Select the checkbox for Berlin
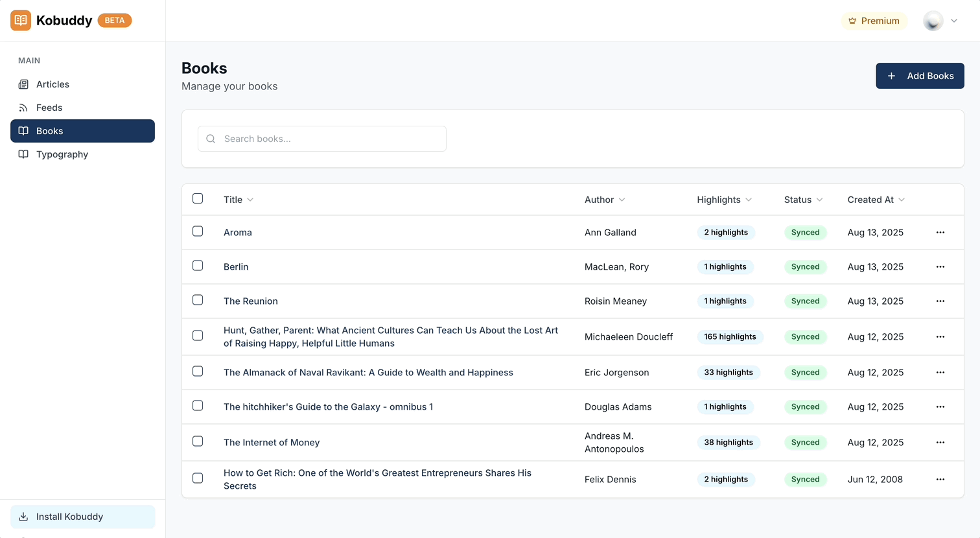980x538 pixels. coord(198,266)
